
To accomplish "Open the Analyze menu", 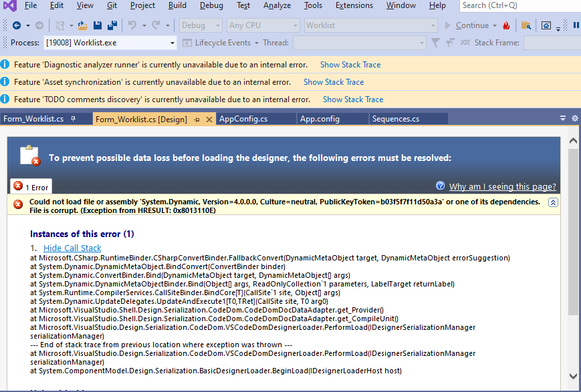I will pos(277,5).
